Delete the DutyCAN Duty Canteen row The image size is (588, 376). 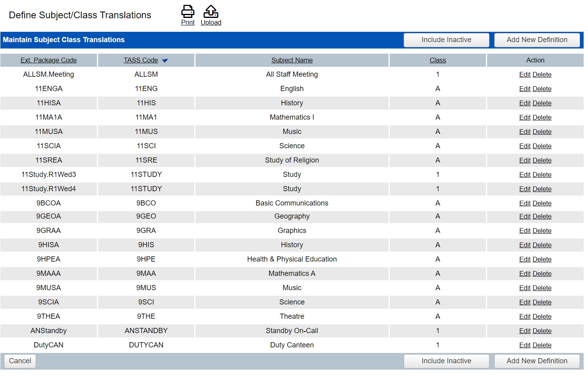coord(542,345)
